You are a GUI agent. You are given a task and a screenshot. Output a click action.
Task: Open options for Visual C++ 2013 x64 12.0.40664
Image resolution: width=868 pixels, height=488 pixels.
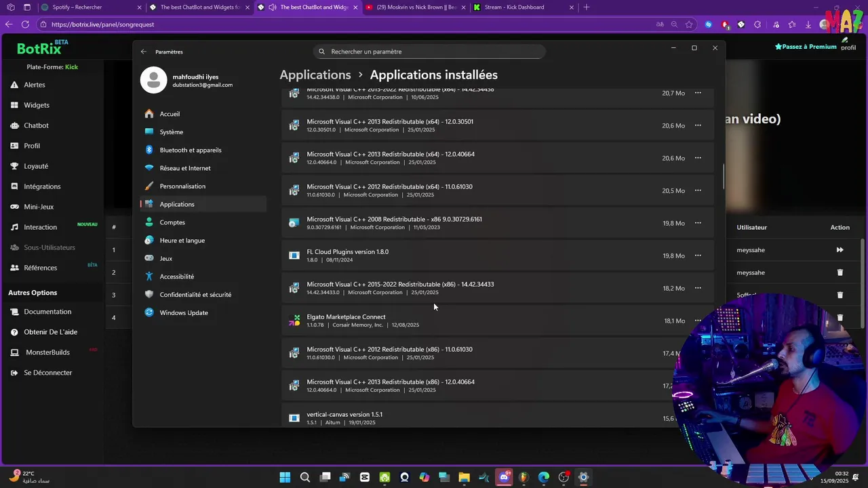click(x=698, y=158)
